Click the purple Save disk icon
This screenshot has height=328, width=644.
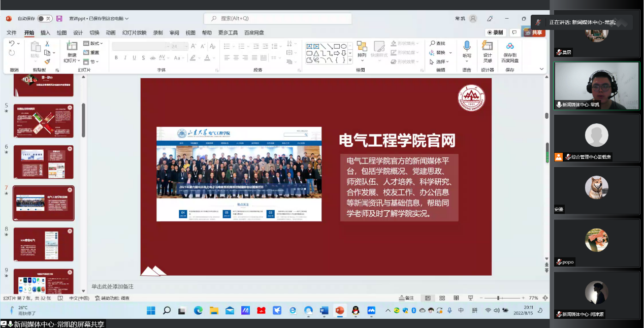click(59, 18)
